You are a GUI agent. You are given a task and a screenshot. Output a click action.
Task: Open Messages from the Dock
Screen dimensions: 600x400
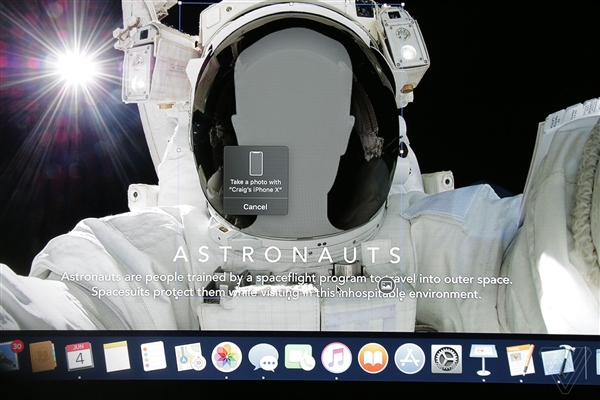[263, 357]
